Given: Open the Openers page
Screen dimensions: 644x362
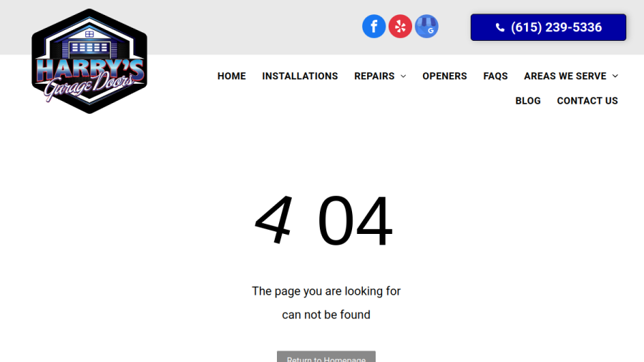Looking at the screenshot, I should pos(444,77).
